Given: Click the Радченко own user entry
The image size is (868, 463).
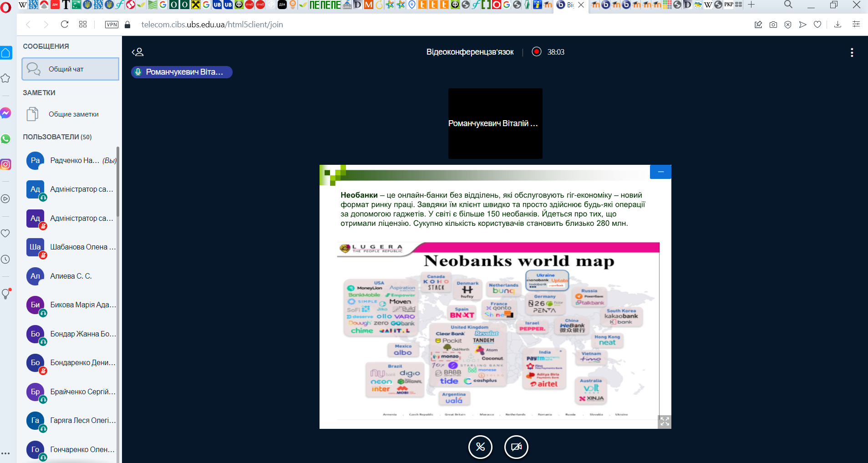Looking at the screenshot, I should pyautogui.click(x=71, y=160).
